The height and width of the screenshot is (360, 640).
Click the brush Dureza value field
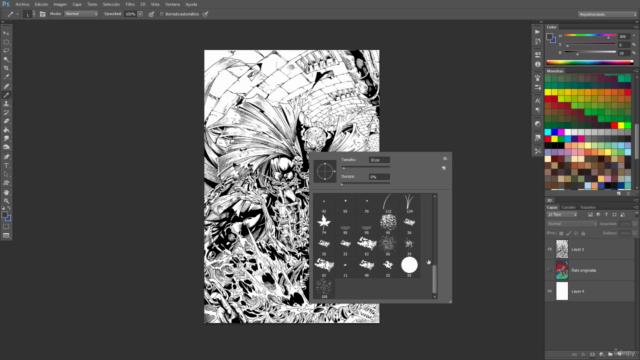[379, 177]
